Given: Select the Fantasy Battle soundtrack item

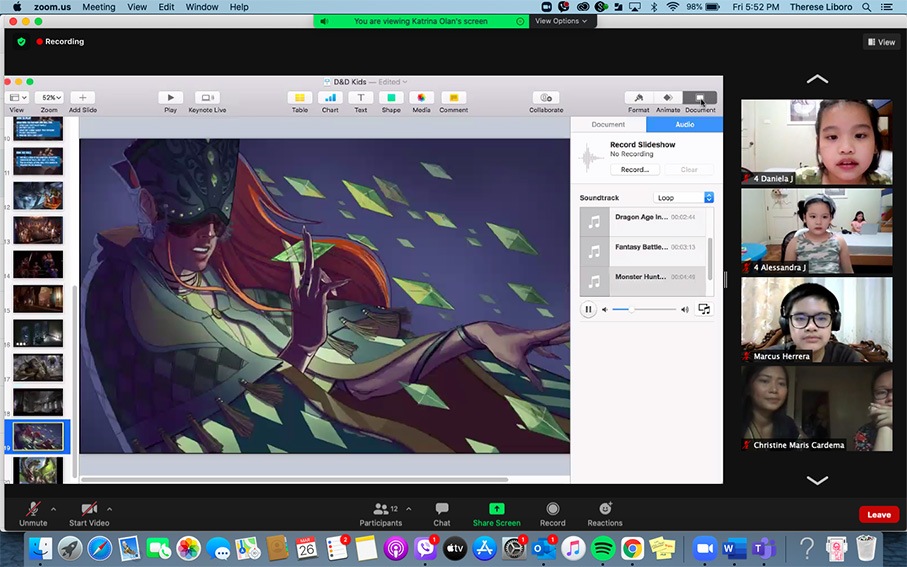Looking at the screenshot, I should pyautogui.click(x=643, y=251).
